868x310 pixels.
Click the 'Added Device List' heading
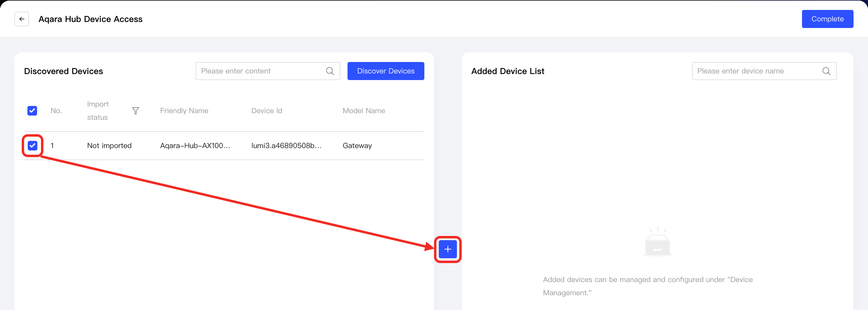tap(508, 71)
